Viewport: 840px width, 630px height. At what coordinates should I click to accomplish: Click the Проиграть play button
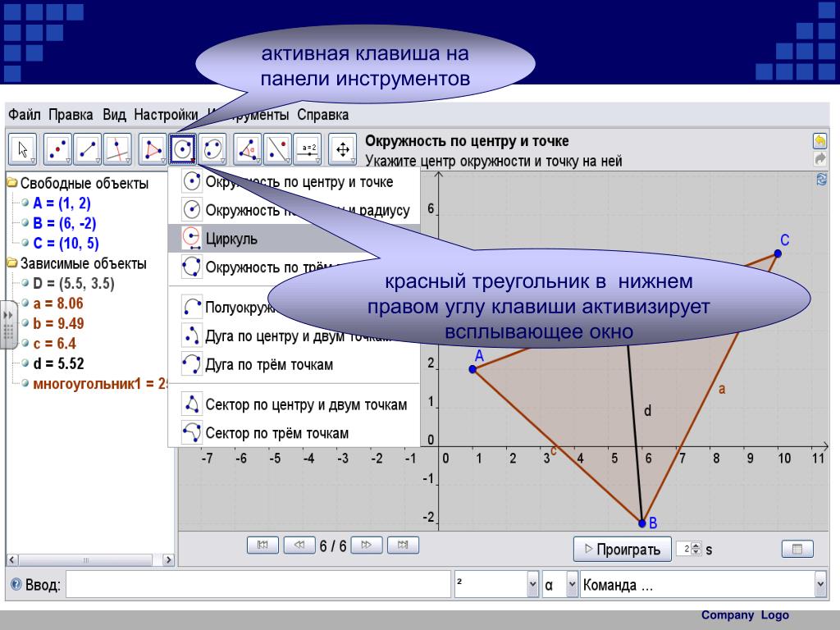(x=622, y=549)
